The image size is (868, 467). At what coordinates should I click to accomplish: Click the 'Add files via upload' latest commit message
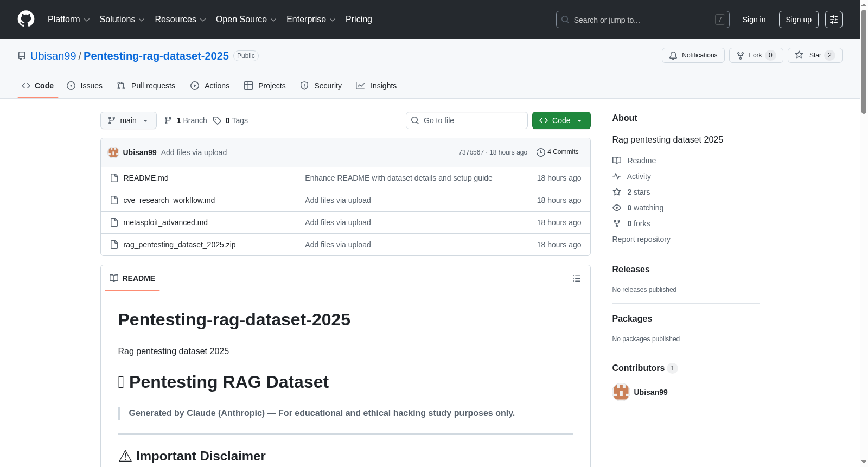click(194, 152)
